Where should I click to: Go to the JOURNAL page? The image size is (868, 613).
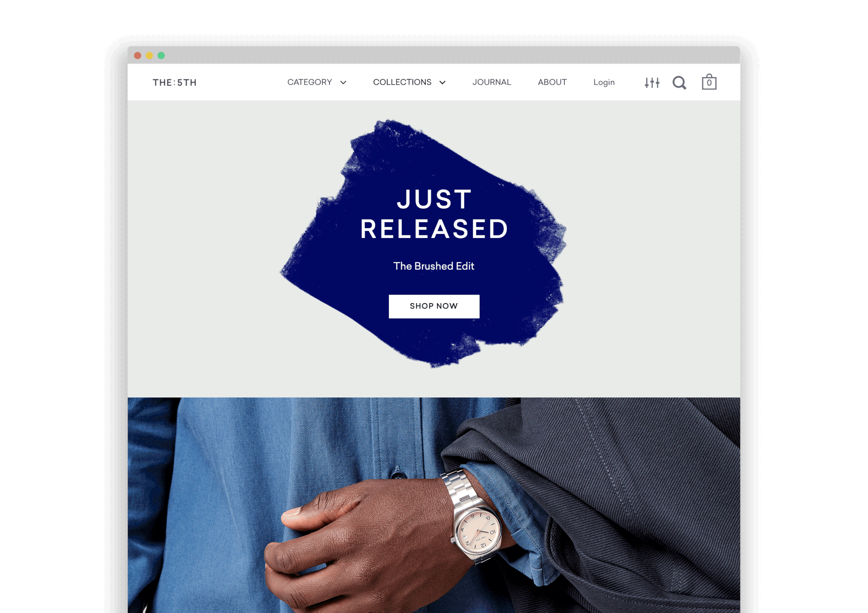click(491, 82)
